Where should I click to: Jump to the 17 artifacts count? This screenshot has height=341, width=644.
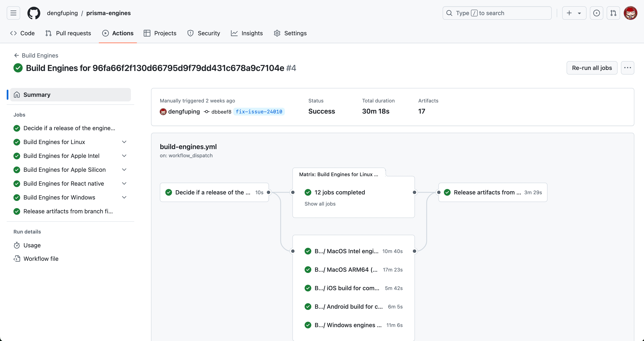[421, 111]
